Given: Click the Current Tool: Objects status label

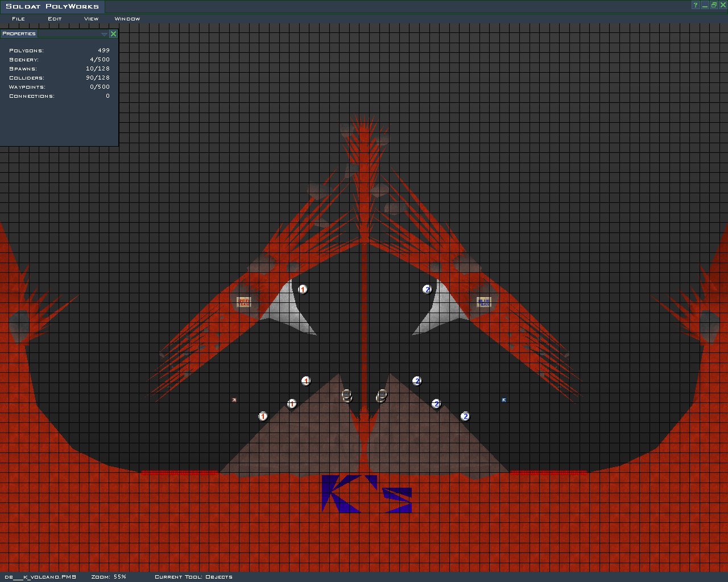Looking at the screenshot, I should (x=193, y=577).
